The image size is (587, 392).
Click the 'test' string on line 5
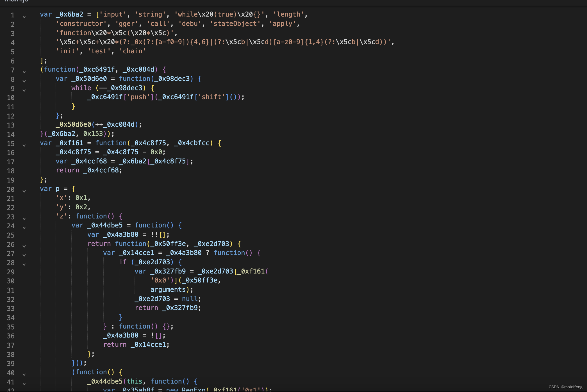click(99, 51)
